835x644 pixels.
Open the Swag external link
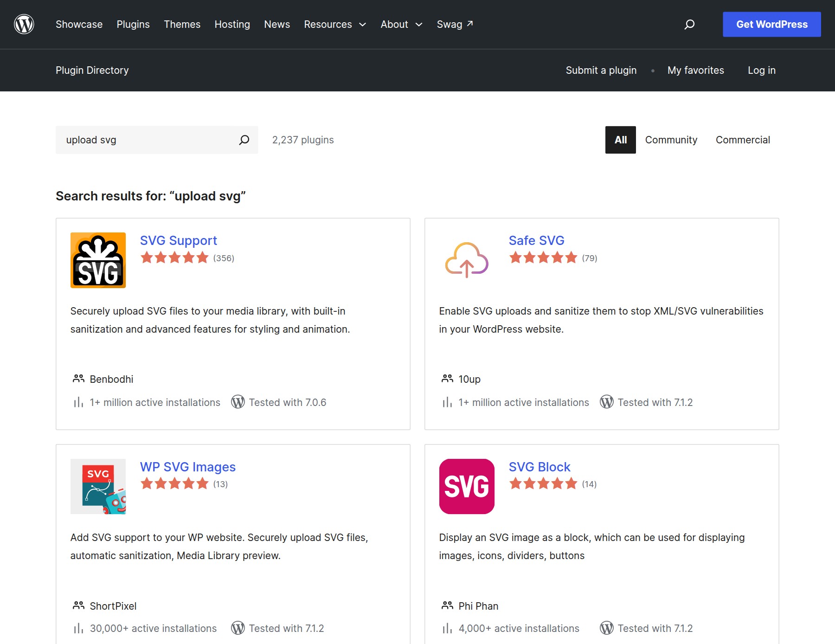[455, 24]
